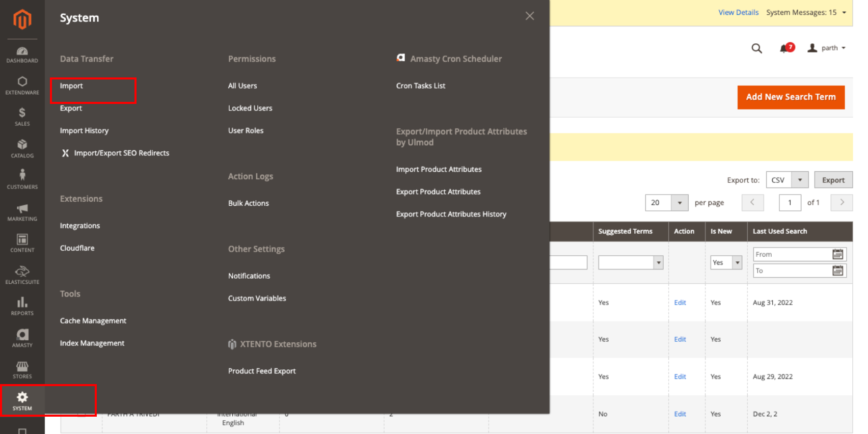Click the page number input field
Viewport: 868px width, 434px height.
click(x=790, y=203)
